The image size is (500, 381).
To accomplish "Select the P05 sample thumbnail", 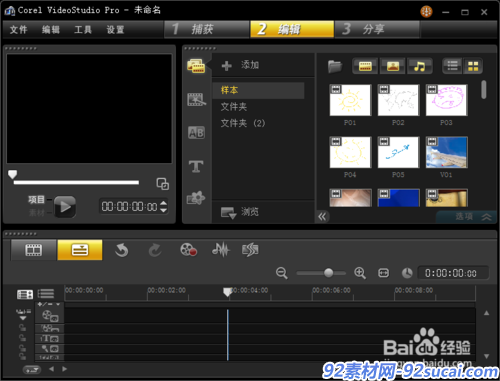I will coord(398,152).
